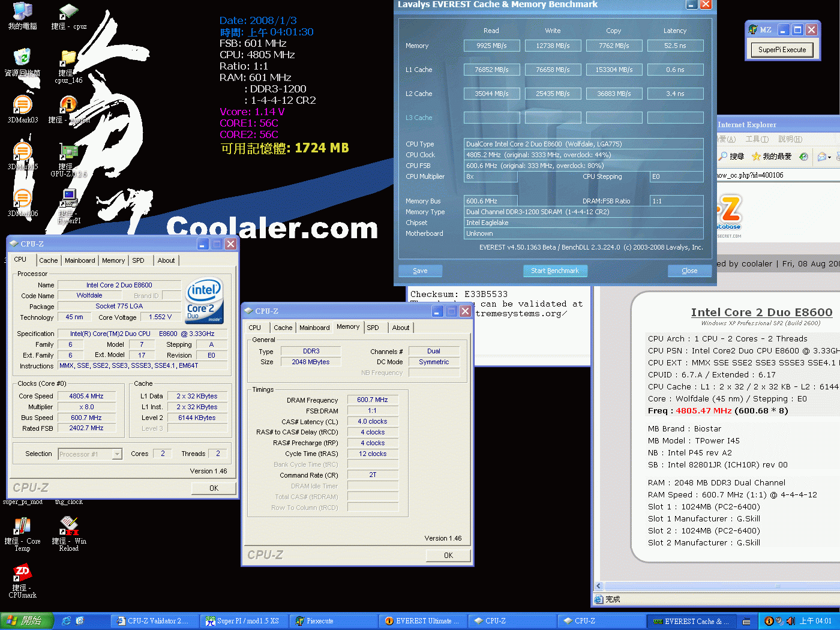Switch to Super PI / mod1.5 XS taskbar button

coord(243,621)
